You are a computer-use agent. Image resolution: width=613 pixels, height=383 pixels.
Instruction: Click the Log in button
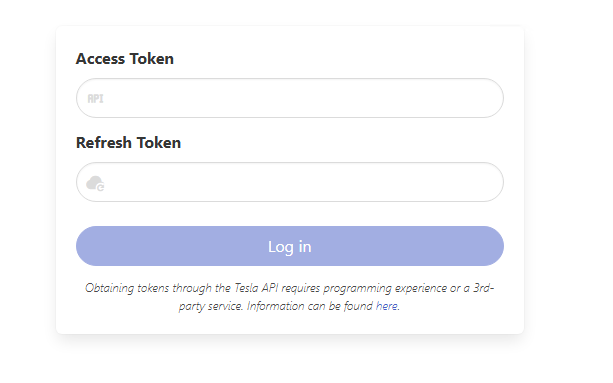(x=290, y=246)
